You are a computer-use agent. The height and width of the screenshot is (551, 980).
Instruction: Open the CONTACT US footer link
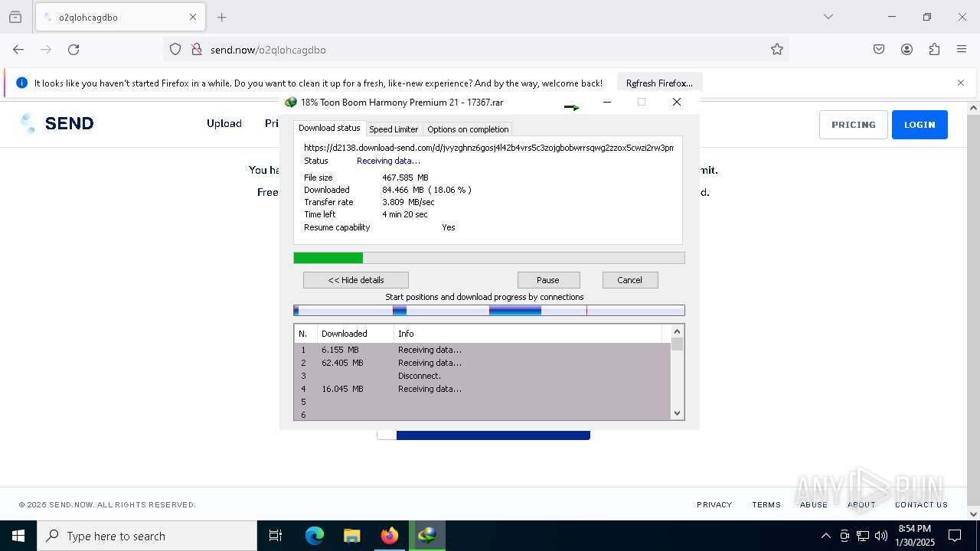coord(921,504)
